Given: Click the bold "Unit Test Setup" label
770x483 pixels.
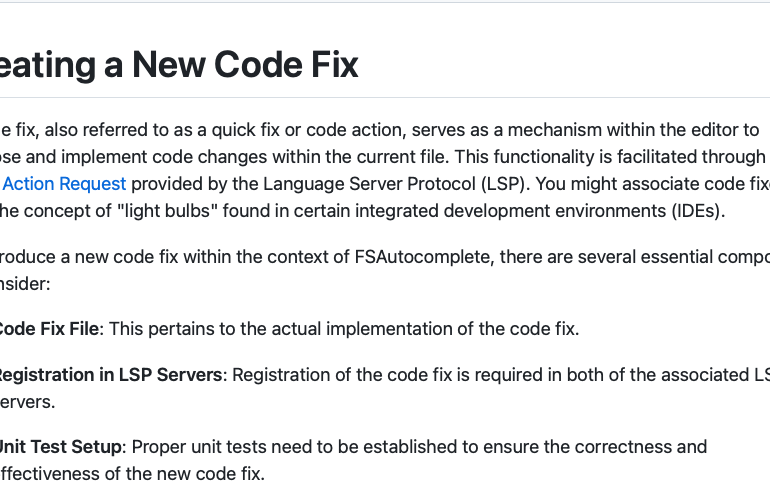Looking at the screenshot, I should 60,446.
